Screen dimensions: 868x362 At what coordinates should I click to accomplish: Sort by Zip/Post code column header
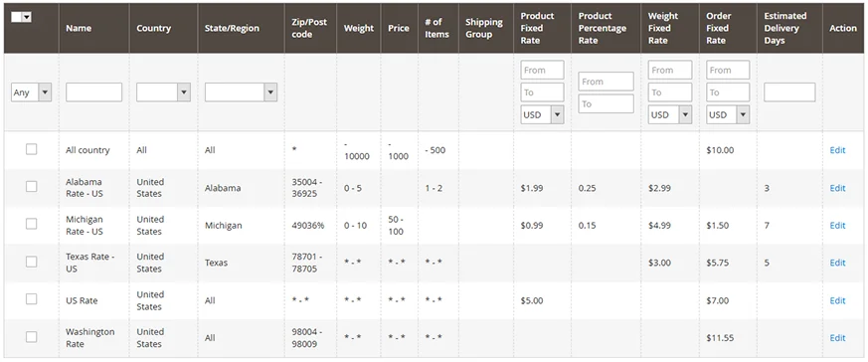point(309,28)
